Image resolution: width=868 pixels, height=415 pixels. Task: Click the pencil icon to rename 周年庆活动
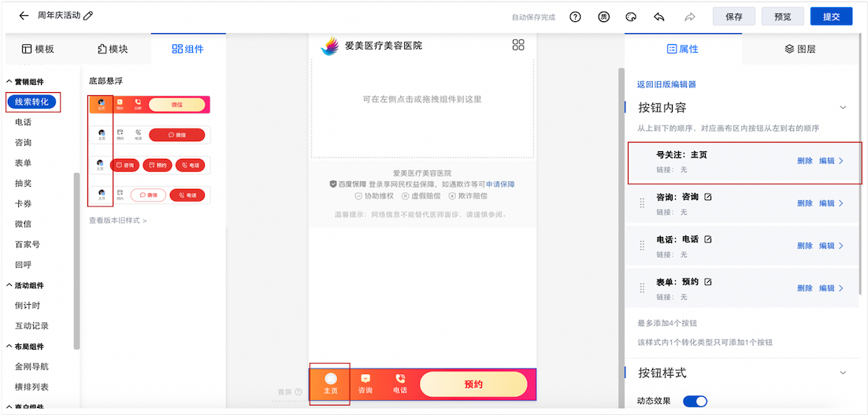coord(88,16)
